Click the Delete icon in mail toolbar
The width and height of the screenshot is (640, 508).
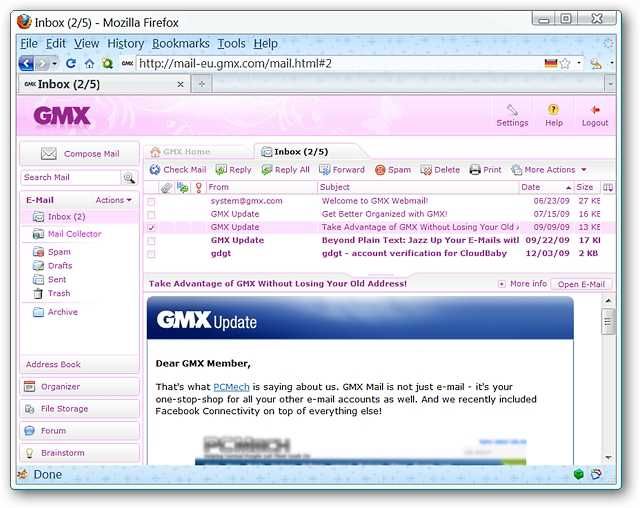click(x=426, y=170)
